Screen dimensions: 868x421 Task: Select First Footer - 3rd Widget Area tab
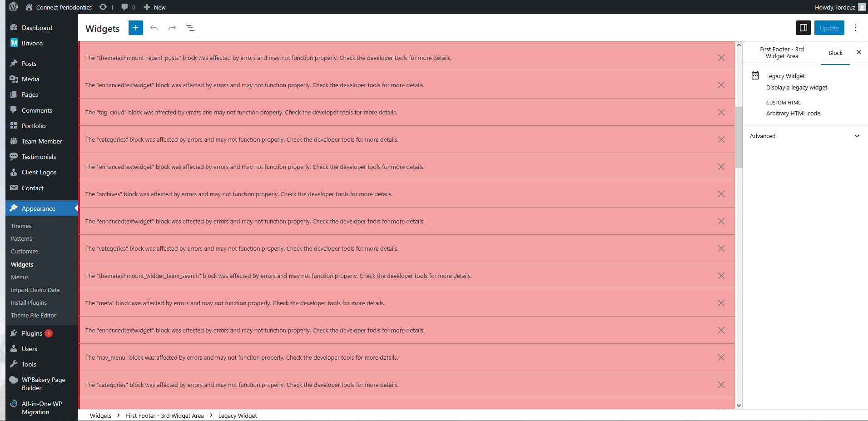[782, 53]
